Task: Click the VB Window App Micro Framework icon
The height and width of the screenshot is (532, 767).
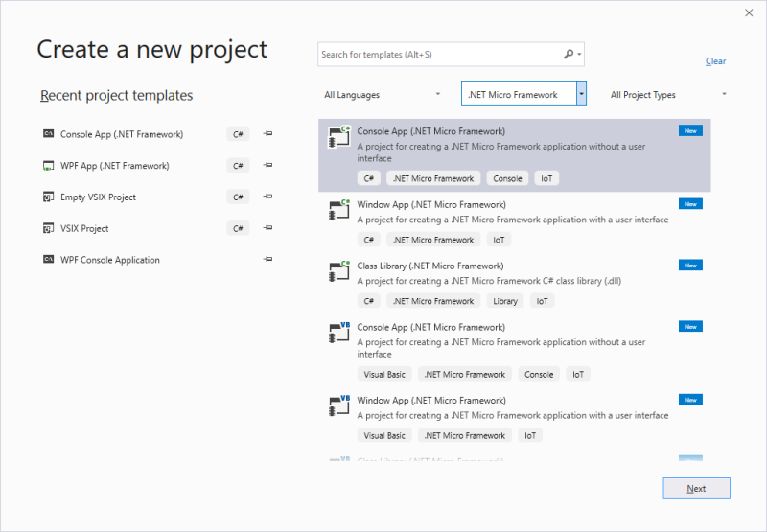Action: point(338,405)
